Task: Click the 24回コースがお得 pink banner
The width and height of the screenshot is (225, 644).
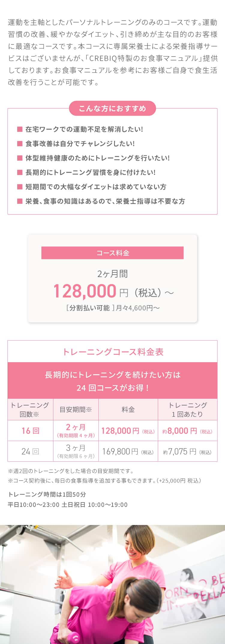Action: click(112, 381)
